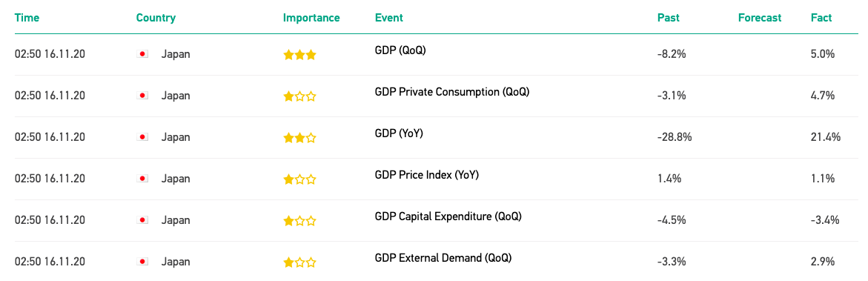Click the Event column header
868x281 pixels.
coord(388,18)
